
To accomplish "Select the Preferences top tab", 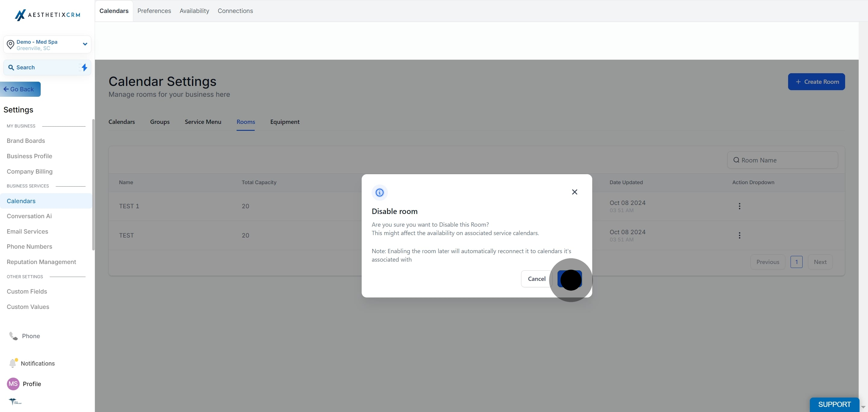I will (x=154, y=11).
